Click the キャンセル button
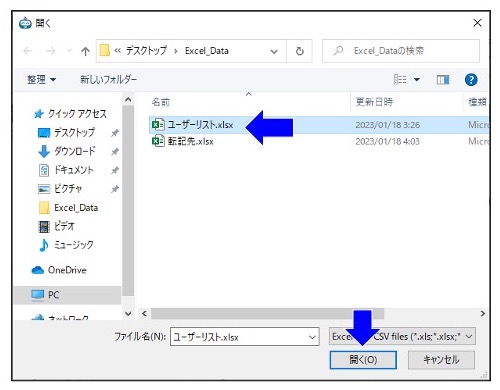This screenshot has height=390, width=500. click(x=441, y=360)
